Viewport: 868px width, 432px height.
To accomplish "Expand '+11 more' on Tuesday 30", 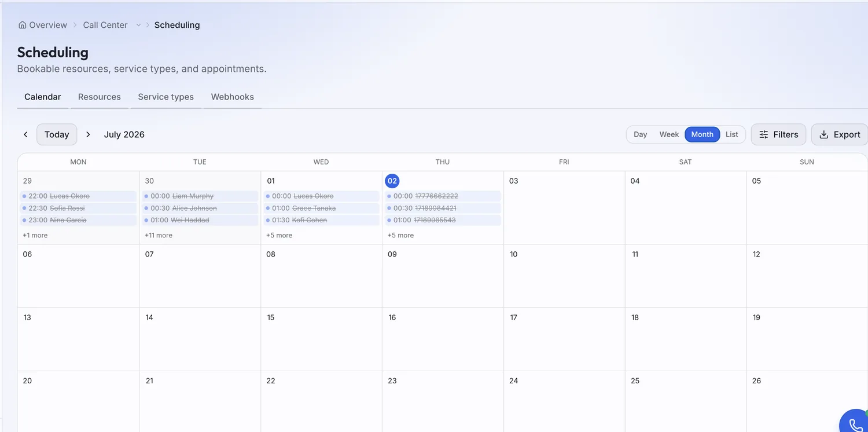I will coord(159,235).
